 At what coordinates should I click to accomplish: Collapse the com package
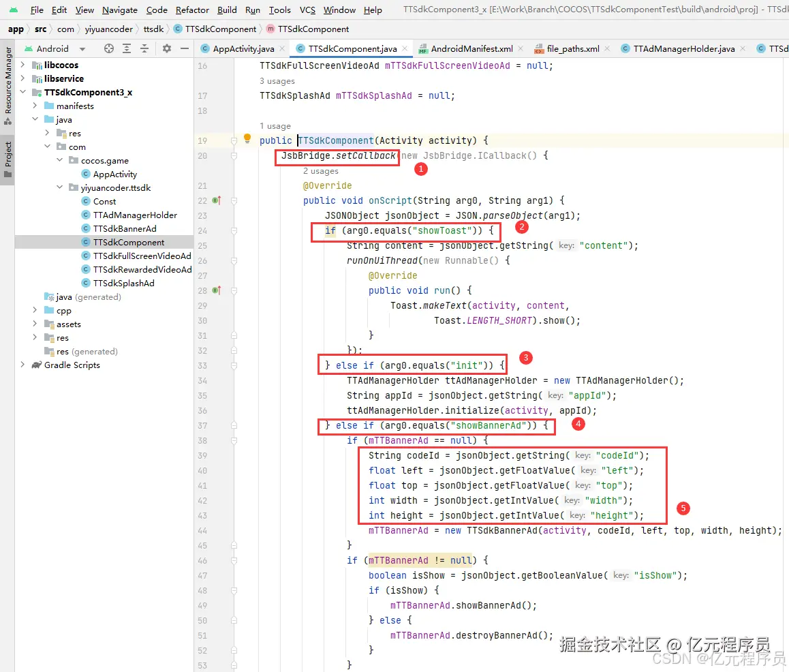(47, 147)
